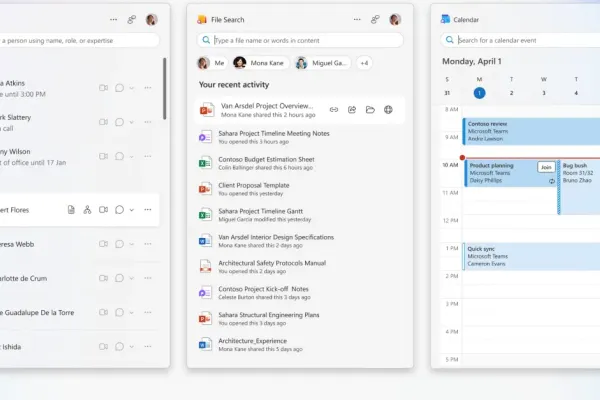Start video call with Slattery
600x400 pixels.
[103, 122]
